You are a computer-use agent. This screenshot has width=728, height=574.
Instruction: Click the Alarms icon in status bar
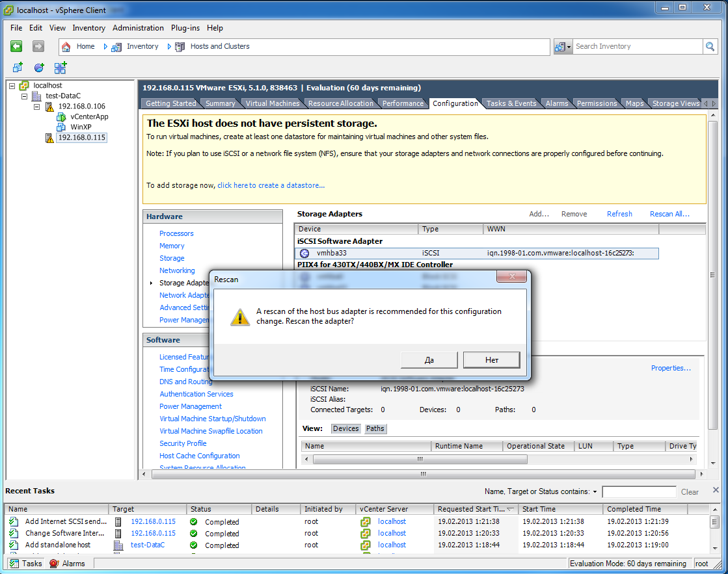click(x=54, y=564)
